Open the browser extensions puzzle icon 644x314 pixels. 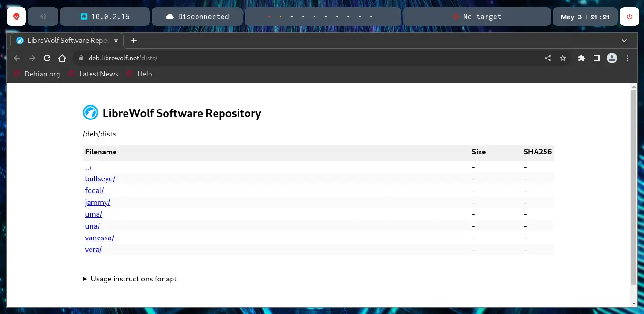click(x=582, y=58)
